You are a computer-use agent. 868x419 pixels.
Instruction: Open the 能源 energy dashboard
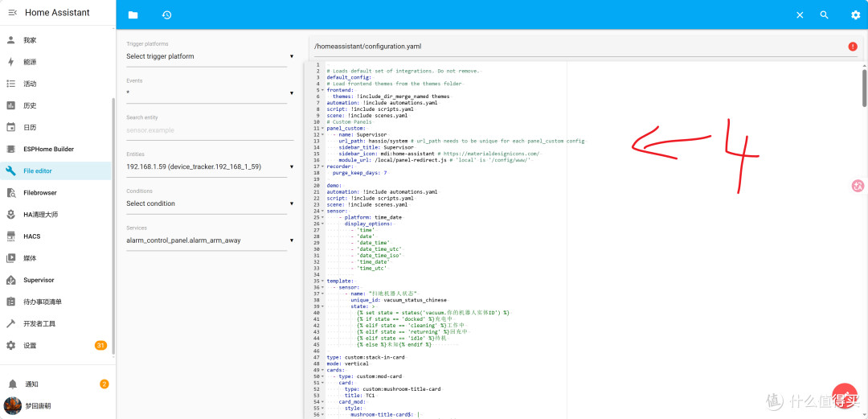click(x=55, y=62)
